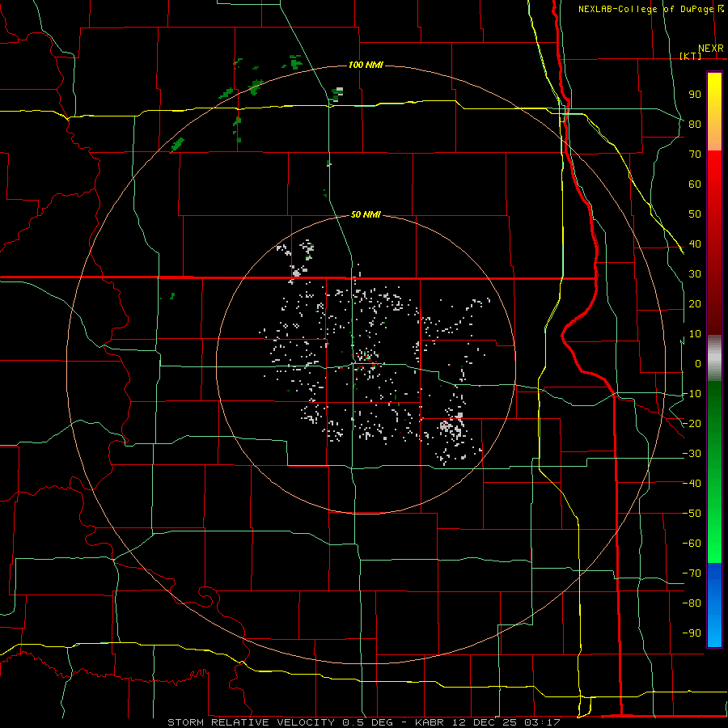
Task: Click the -20 value on the velocity scale
Action: point(692,423)
